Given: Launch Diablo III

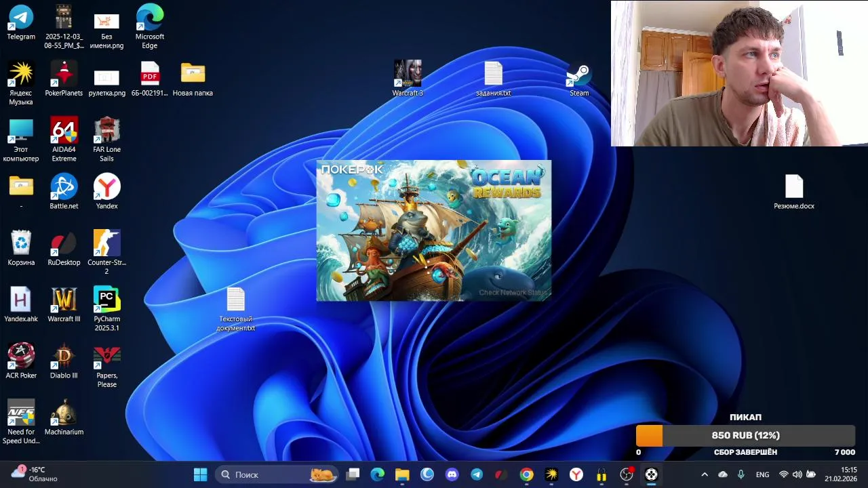Looking at the screenshot, I should [x=64, y=361].
